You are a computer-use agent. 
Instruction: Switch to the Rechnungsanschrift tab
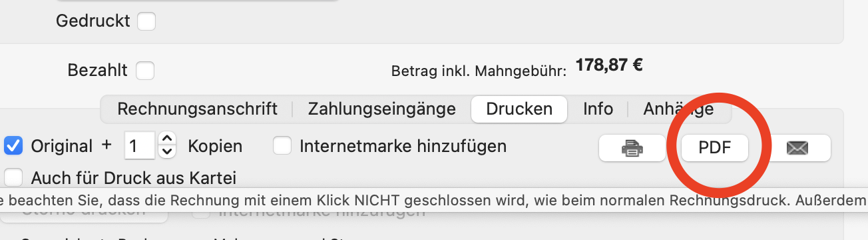197,109
